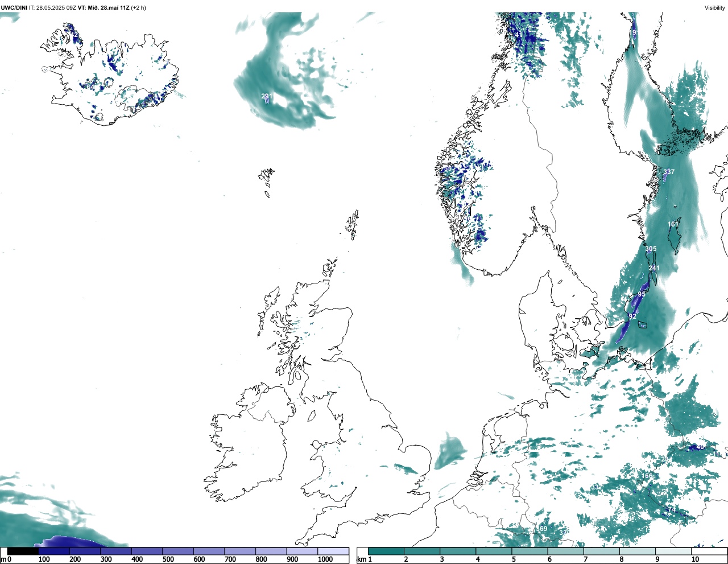Screen dimensions: 728x564
Task: Select the 400–500 m legend color segment
Action: pyautogui.click(x=147, y=551)
